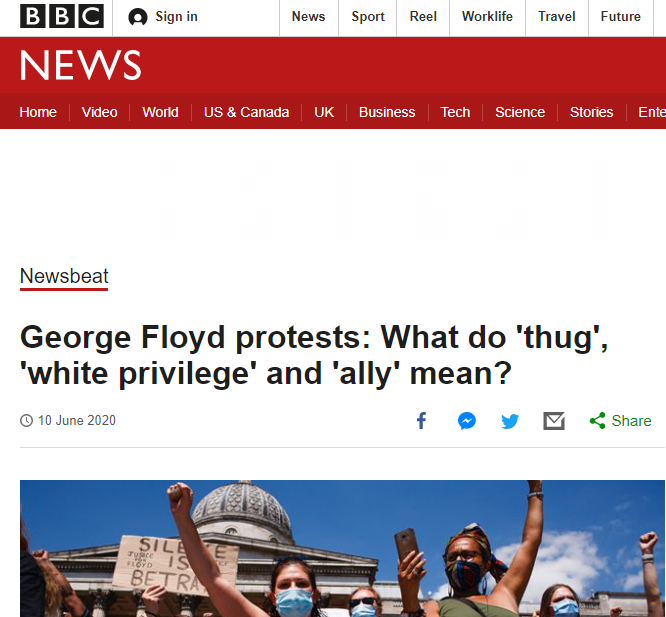Open the Sport section in top bar
This screenshot has height=617, width=666.
pos(368,17)
